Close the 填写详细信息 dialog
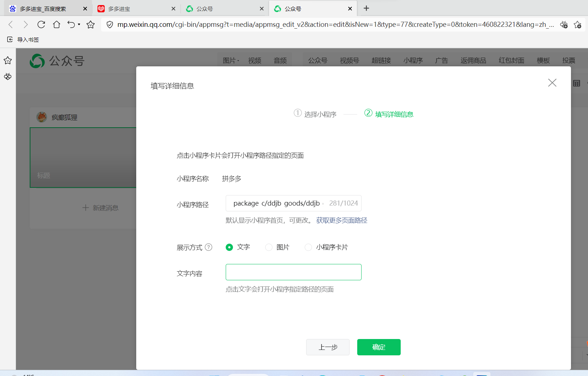The image size is (588, 376). click(x=552, y=83)
